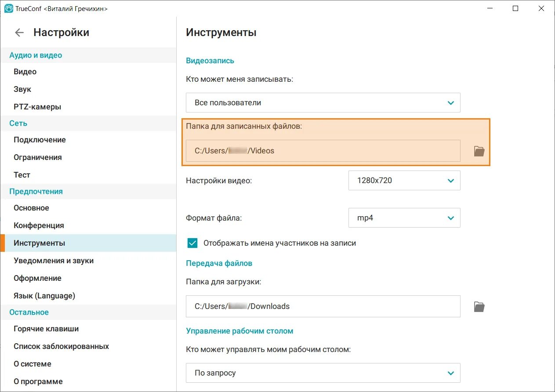Open the Кто может меня записывать dropdown
This screenshot has height=392, width=555.
[x=323, y=102]
